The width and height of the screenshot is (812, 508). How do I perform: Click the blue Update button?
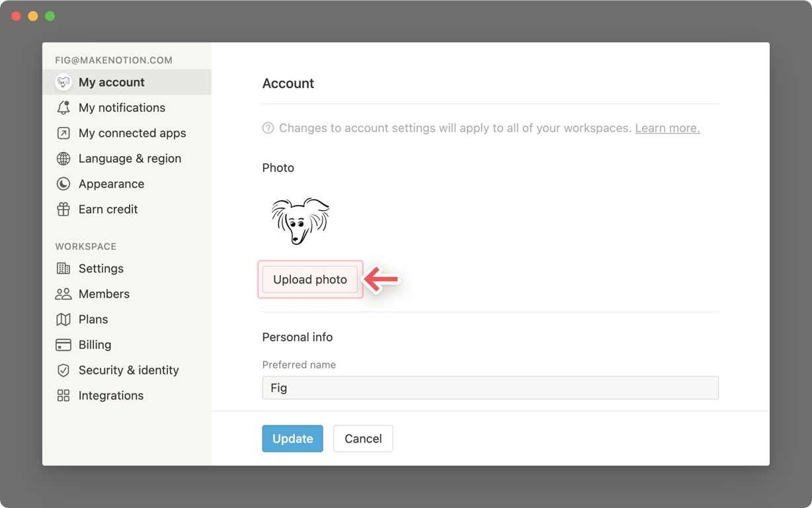click(x=292, y=439)
